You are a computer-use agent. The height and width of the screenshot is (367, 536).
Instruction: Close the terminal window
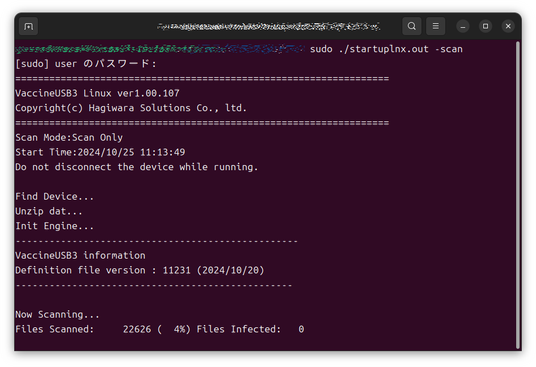pos(508,26)
